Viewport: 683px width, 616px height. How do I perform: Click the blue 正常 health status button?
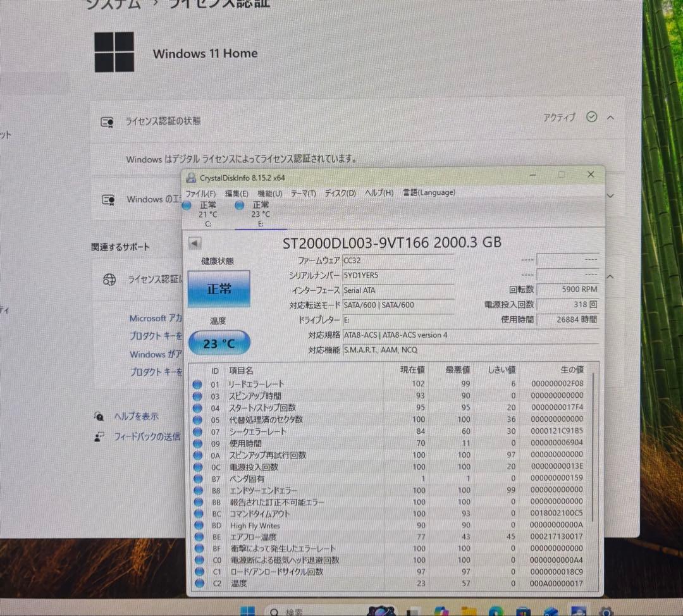219,289
